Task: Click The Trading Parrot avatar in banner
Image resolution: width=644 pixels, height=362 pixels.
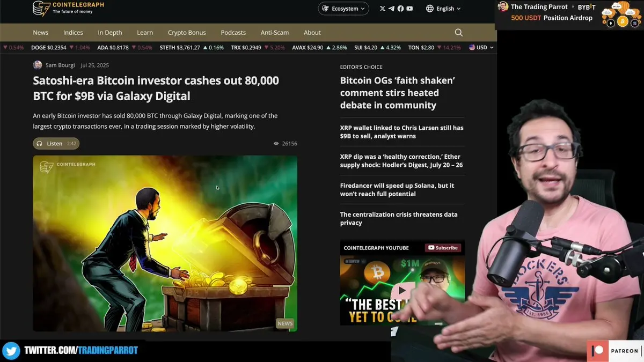Action: [x=503, y=6]
